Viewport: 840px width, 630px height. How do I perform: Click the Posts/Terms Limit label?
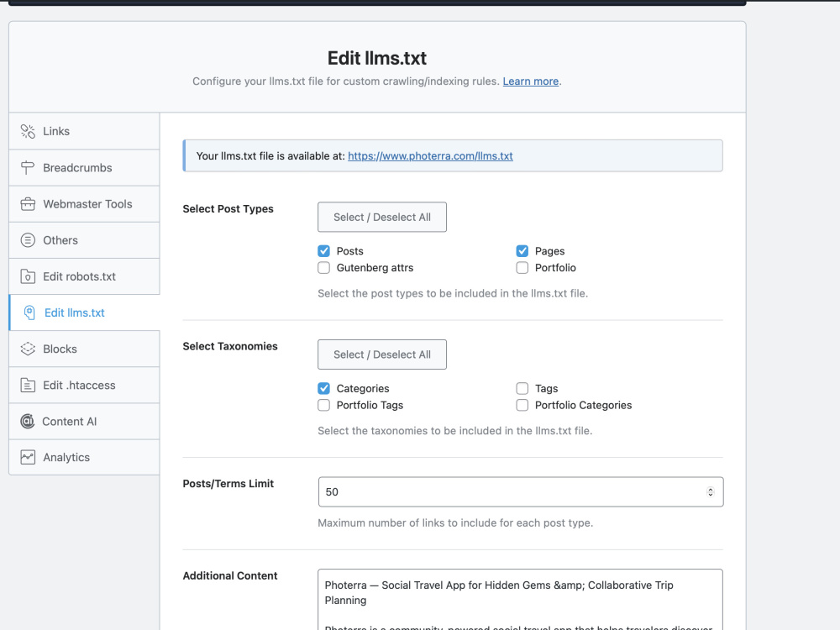[x=228, y=484]
